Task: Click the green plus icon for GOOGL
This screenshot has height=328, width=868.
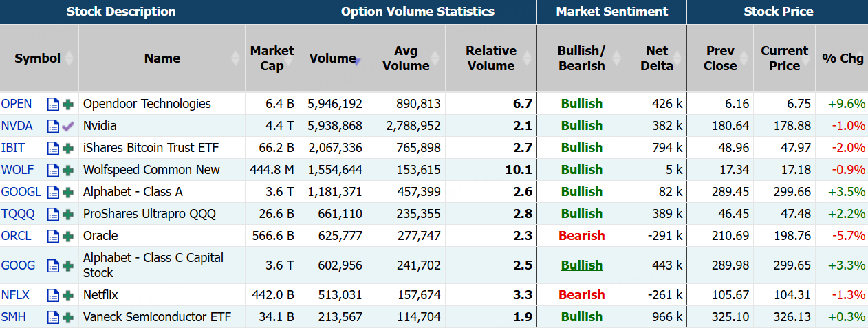Action: click(x=68, y=193)
